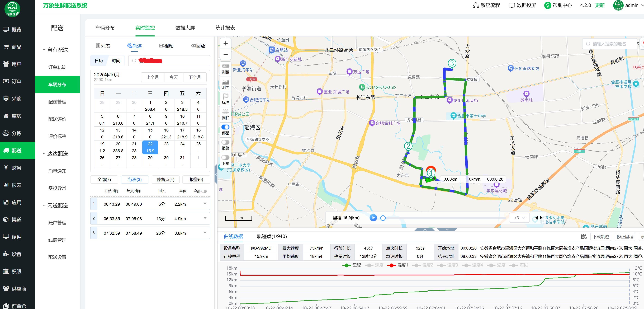644x309 pixels.
Task: Click the map zoom out minus button
Action: pyautogui.click(x=225, y=54)
